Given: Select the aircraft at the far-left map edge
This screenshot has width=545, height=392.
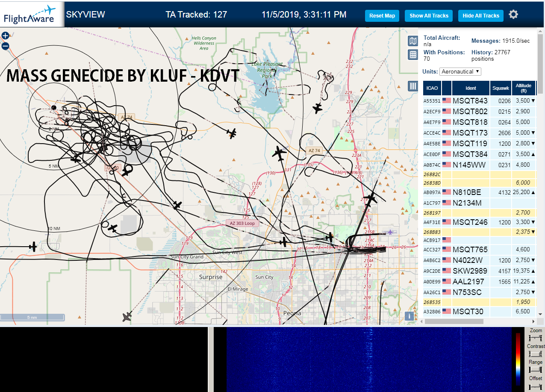Looking at the screenshot, I should [33, 247].
